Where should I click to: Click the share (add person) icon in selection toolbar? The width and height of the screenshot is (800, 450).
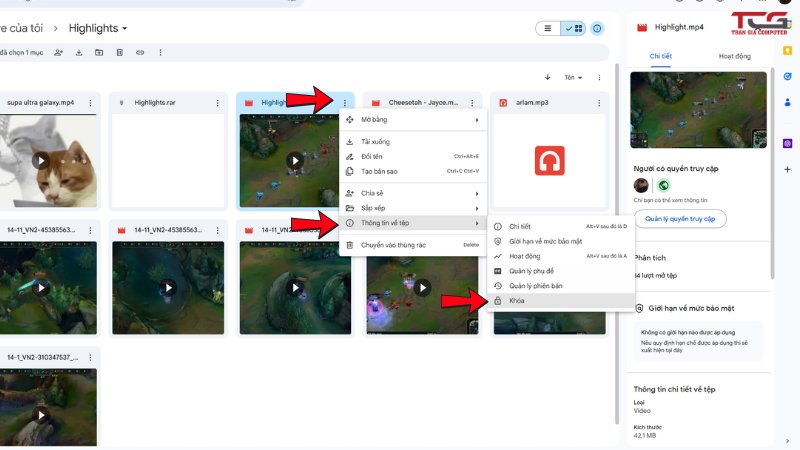[59, 53]
